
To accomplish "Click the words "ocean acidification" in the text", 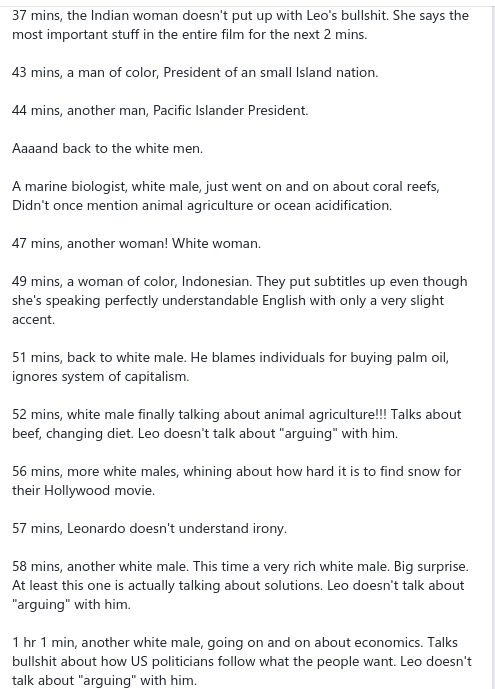I will coord(332,205).
